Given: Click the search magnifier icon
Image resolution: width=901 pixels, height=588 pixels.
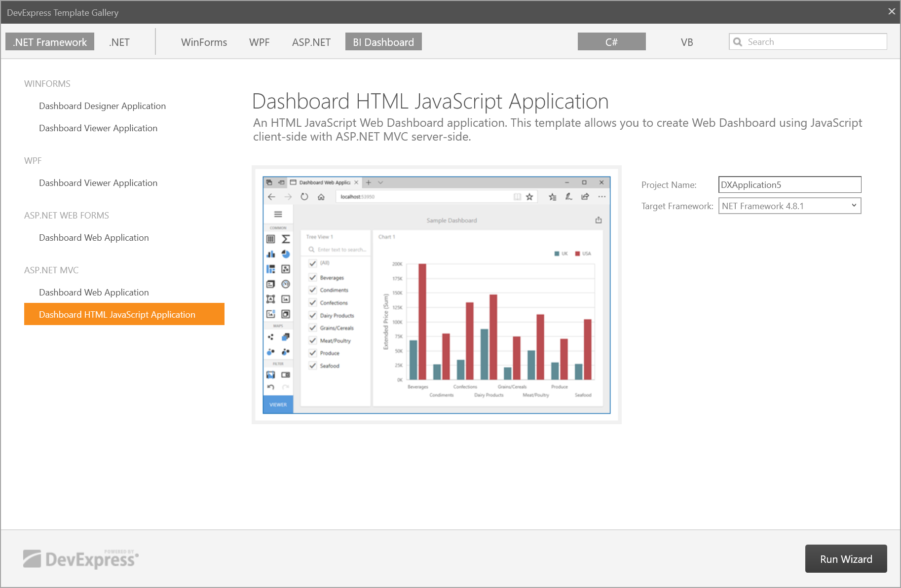Looking at the screenshot, I should [738, 42].
